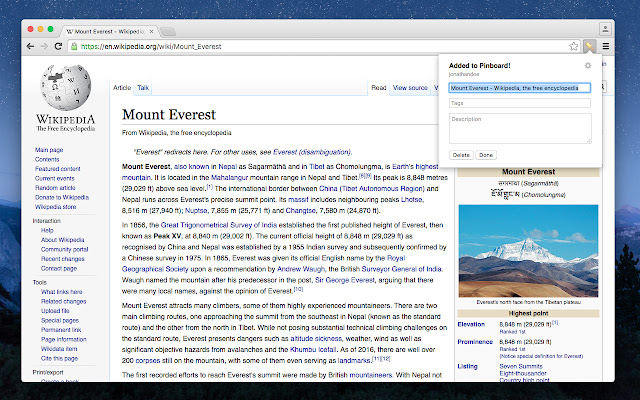Click the Andrew Waugh link
Screen dimensions: 640x400
pos(301,269)
